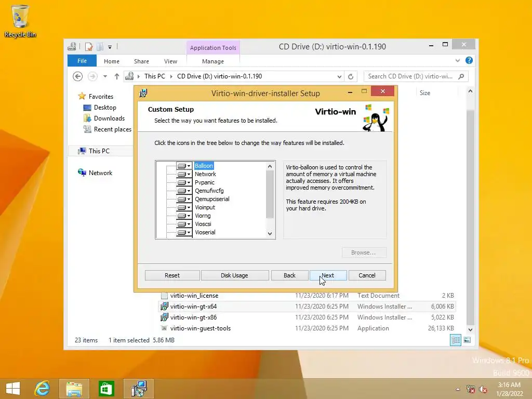Launch Internet Explorer from taskbar
Viewport: 532px width, 399px height.
tap(43, 389)
